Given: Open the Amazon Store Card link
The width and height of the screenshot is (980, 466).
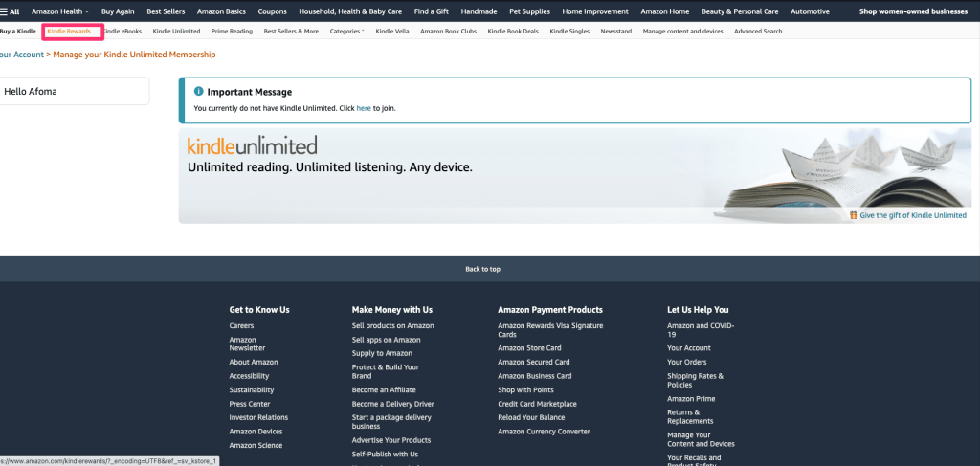Looking at the screenshot, I should tap(529, 348).
